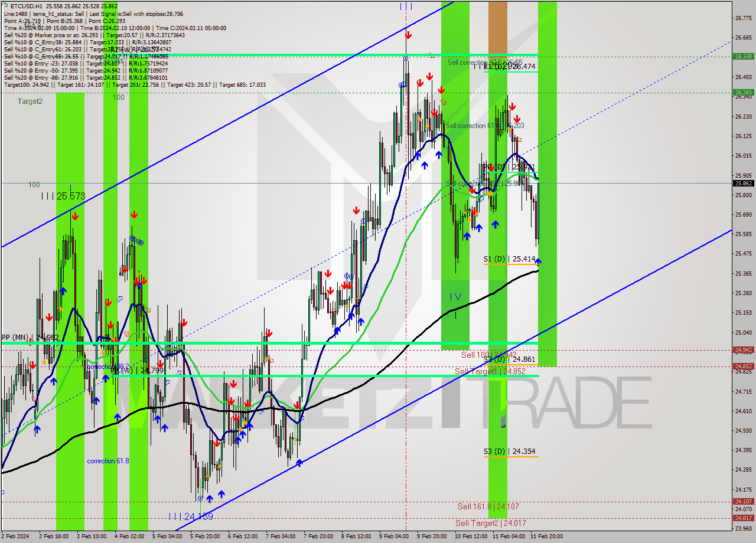Click the current price 25.862 axis marker
Screen dimensions: 756x543
pyautogui.click(x=744, y=183)
